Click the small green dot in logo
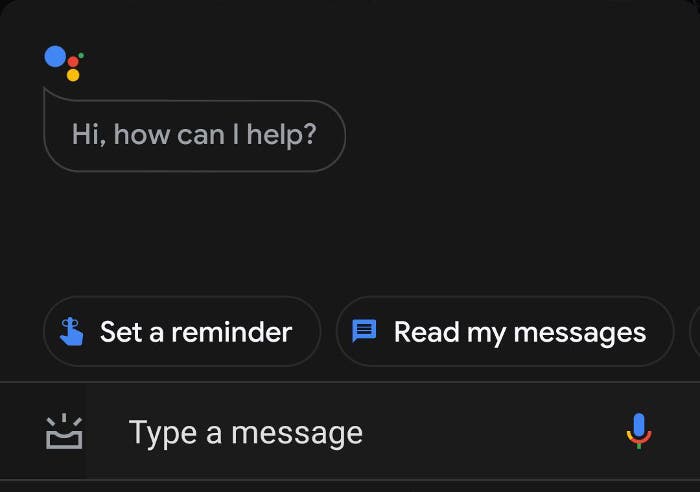Image resolution: width=700 pixels, height=492 pixels. 81,55
